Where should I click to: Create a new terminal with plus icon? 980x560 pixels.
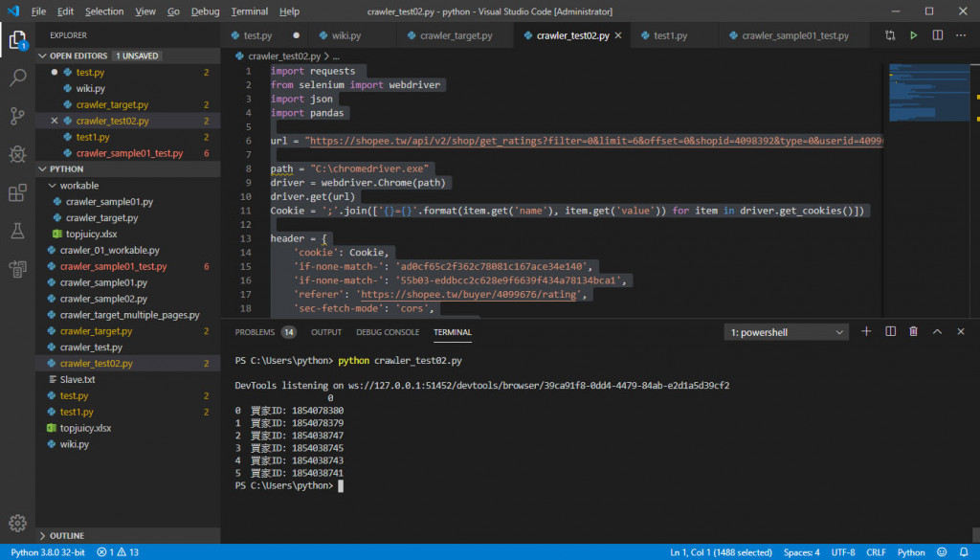tap(866, 332)
